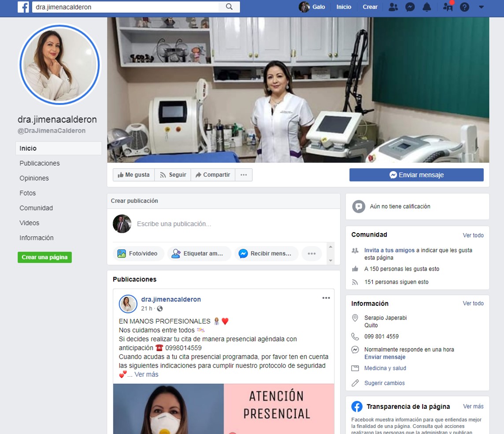The height and width of the screenshot is (434, 504).
Task: Click the Recibir mensajes option
Action: click(266, 253)
